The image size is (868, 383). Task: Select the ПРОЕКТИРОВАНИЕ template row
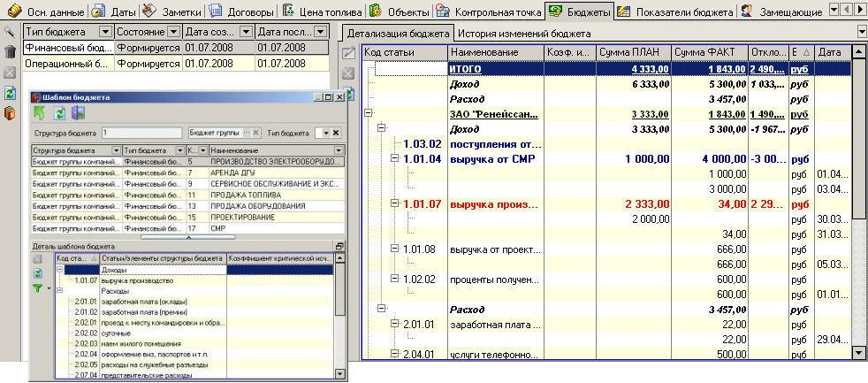[x=187, y=218]
